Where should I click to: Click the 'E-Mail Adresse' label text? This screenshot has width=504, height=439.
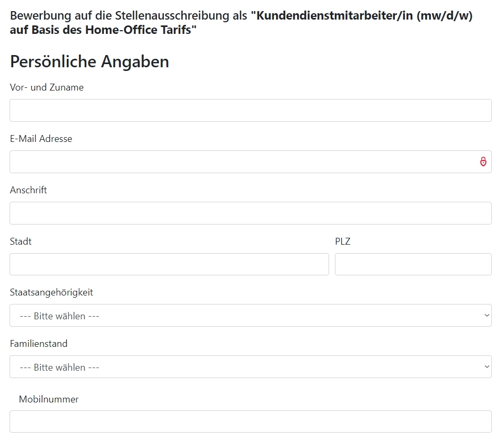(x=41, y=139)
